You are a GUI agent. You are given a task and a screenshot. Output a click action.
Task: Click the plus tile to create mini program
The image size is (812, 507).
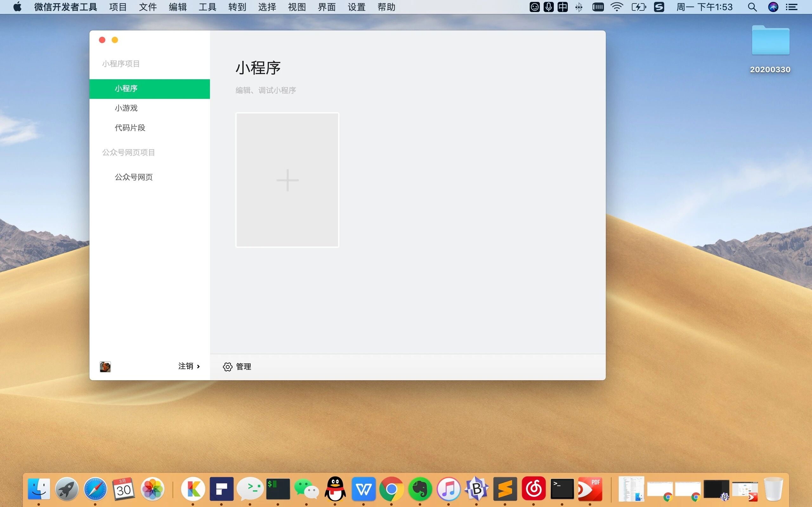(287, 180)
